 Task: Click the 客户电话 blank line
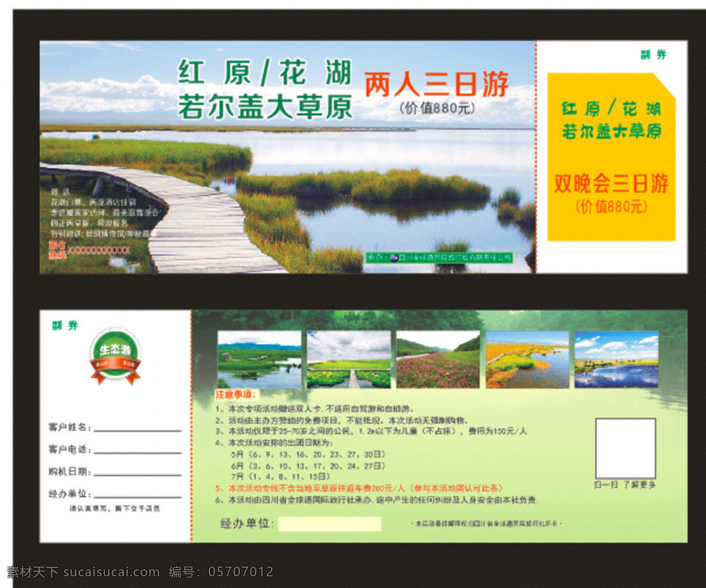coord(137,452)
